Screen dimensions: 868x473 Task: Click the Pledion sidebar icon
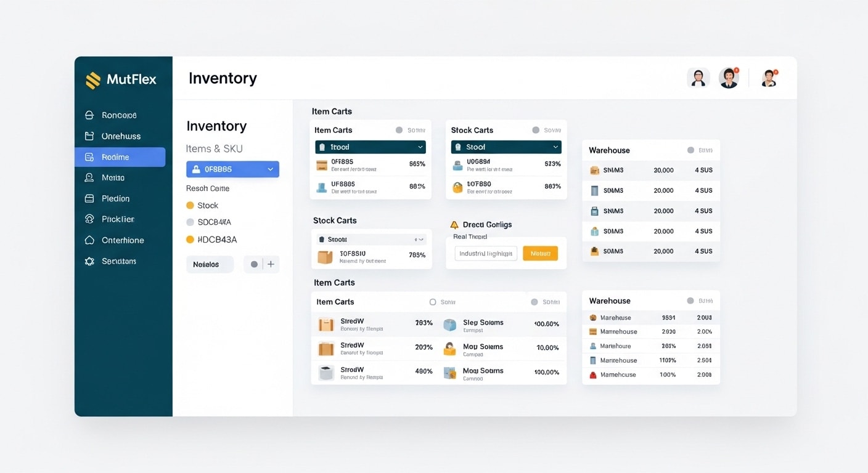(x=89, y=198)
